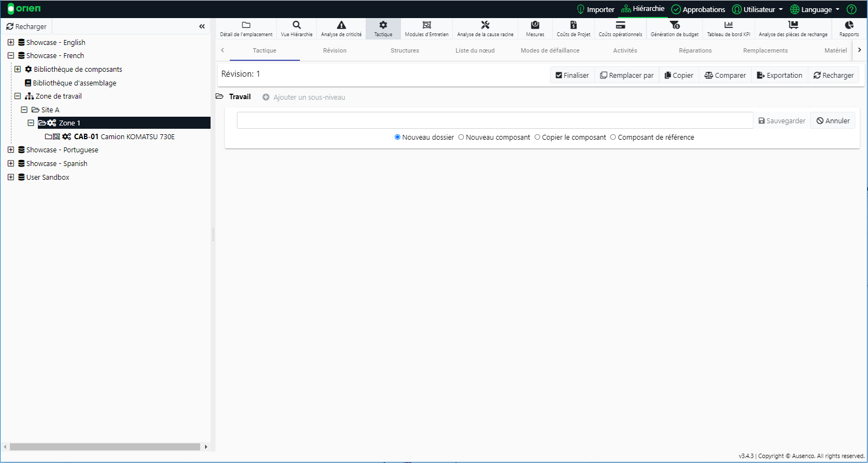Screen dimensions: 868x463
Task: Open Analyse de la cause racine
Action: point(485,28)
